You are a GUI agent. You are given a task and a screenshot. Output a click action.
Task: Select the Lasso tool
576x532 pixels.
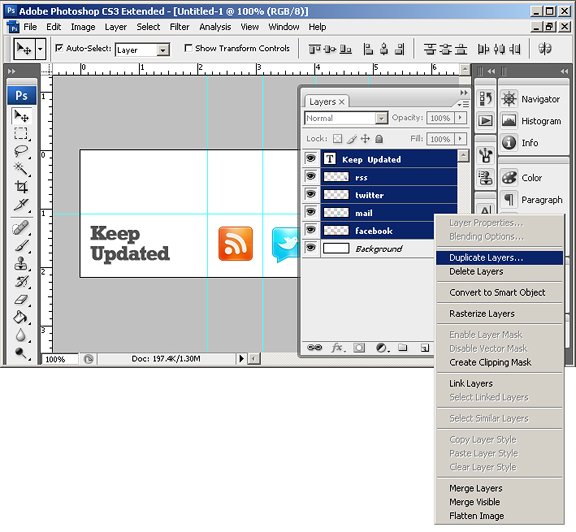tap(21, 151)
